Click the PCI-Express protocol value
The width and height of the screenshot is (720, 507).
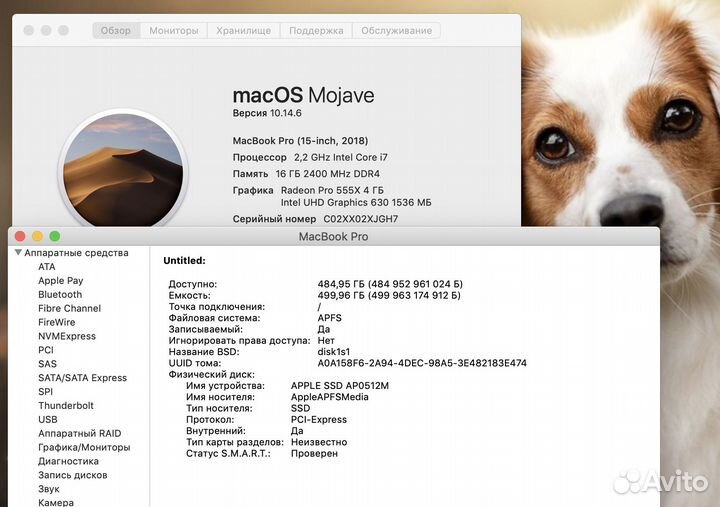click(319, 419)
